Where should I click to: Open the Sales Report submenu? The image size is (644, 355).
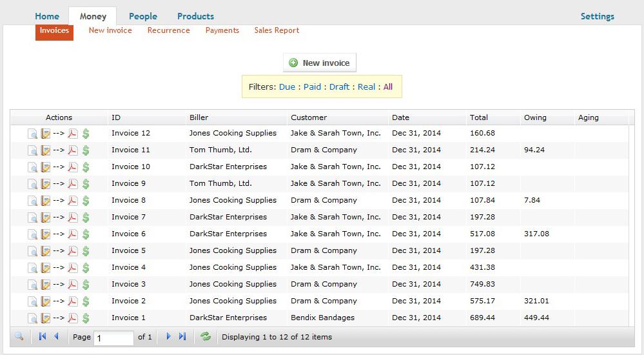coord(277,30)
